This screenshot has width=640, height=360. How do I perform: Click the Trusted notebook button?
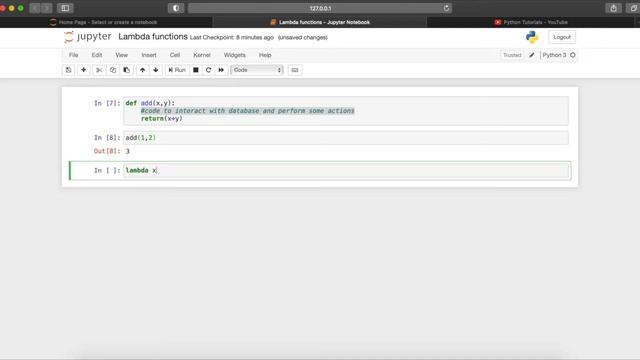coord(512,55)
